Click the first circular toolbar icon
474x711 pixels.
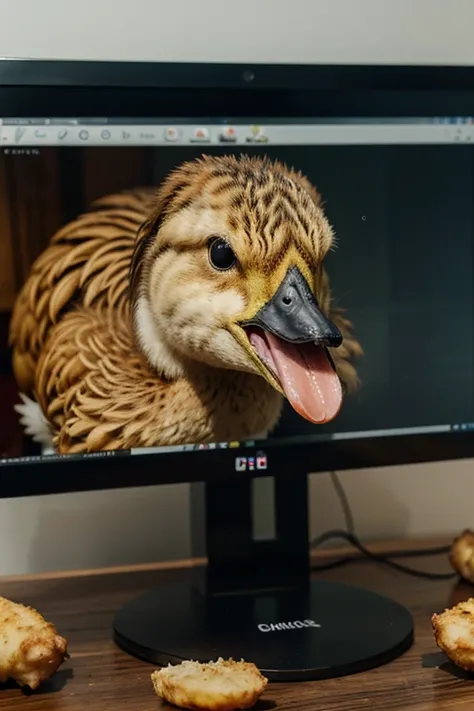[x=83, y=135]
